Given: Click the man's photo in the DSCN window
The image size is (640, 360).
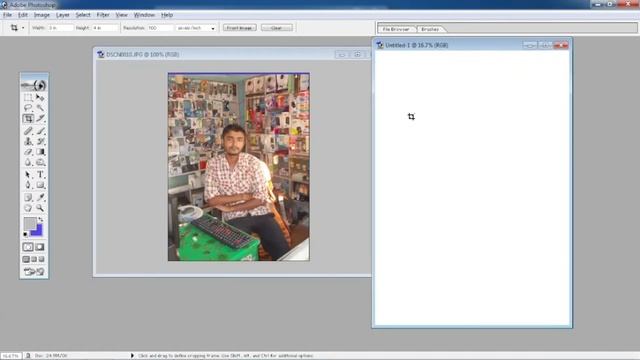Looking at the screenshot, I should [239, 167].
